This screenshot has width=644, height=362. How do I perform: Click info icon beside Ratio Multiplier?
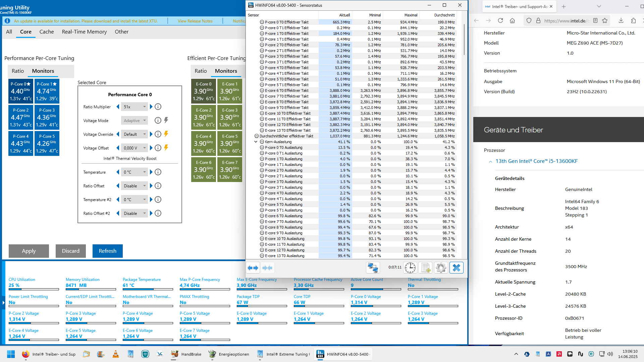(x=158, y=107)
